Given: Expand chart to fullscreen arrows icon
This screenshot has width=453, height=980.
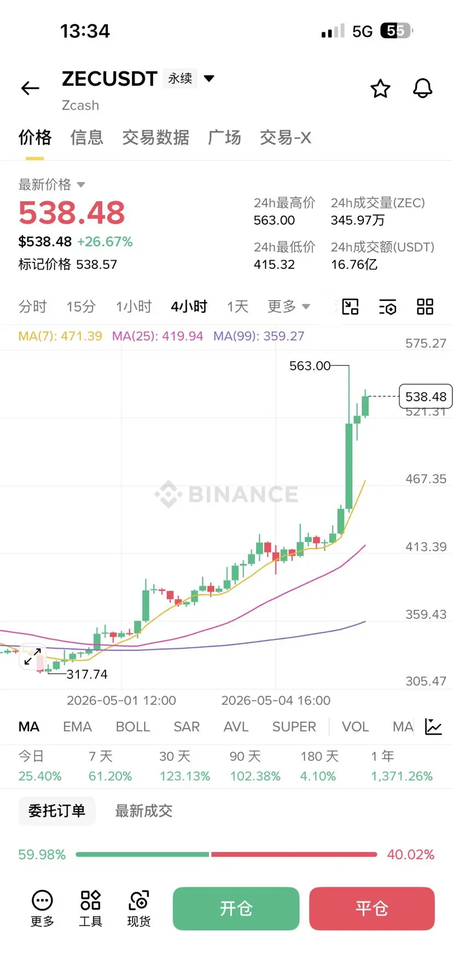Looking at the screenshot, I should tap(33, 656).
